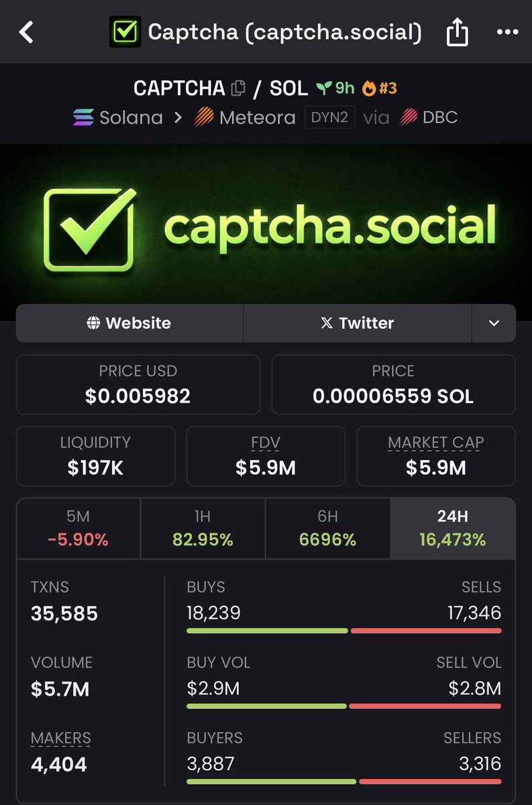Open the Twitter link
This screenshot has width=532, height=805.
click(x=358, y=323)
